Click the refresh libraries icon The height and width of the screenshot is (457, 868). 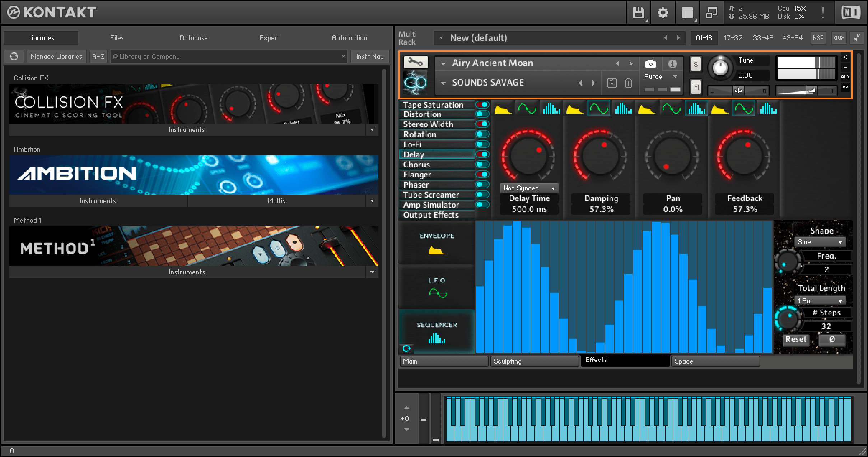(x=14, y=56)
